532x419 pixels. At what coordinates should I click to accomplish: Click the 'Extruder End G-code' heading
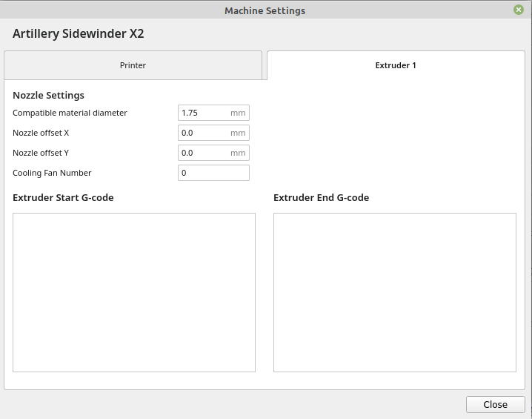[x=321, y=197]
